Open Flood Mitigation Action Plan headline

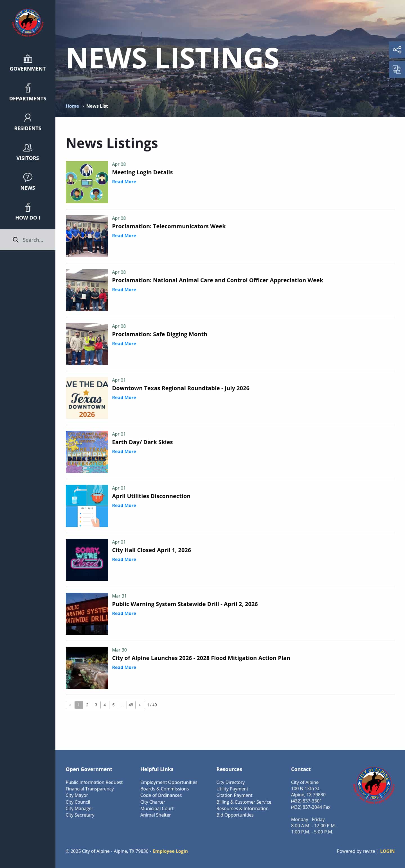201,658
